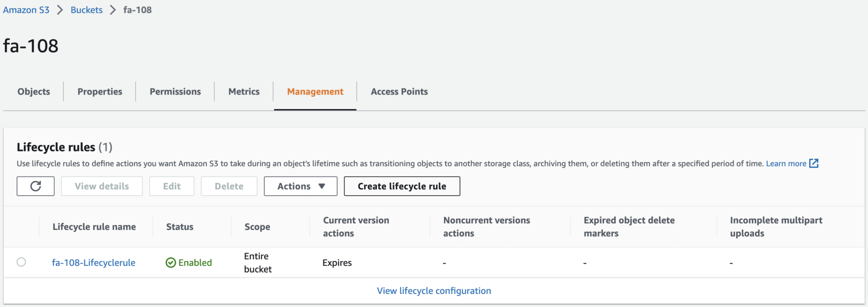Switch to the Access Points tab
Viewport: 868px width, 307px height.
[399, 92]
